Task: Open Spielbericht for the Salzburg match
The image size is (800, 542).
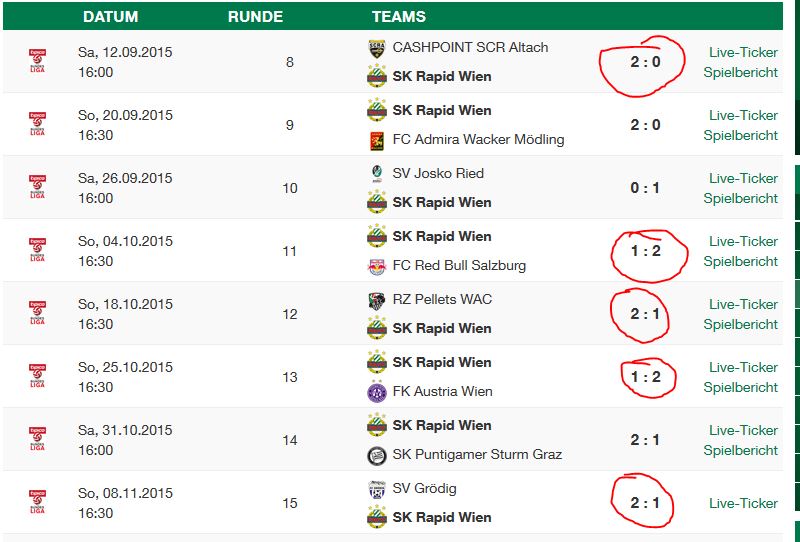Action: 740,261
